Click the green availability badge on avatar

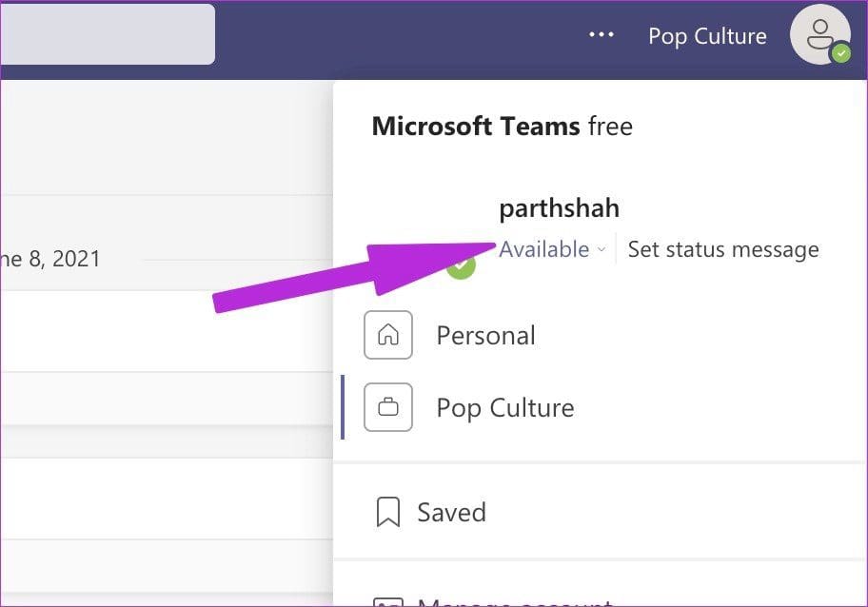coord(841,53)
